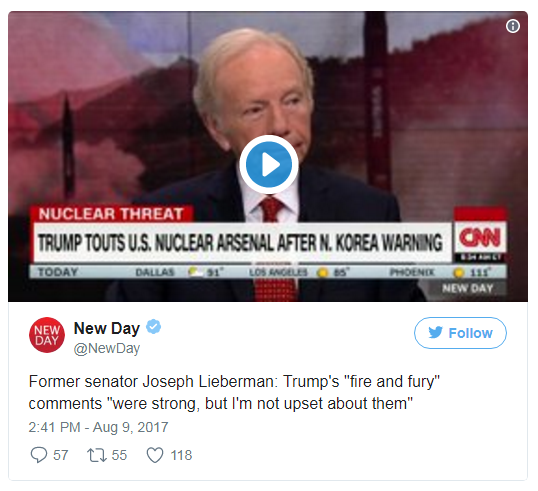Click the Trump Touts U.S. Nuclear Arsenal headline
The width and height of the screenshot is (538, 491).
(240, 243)
